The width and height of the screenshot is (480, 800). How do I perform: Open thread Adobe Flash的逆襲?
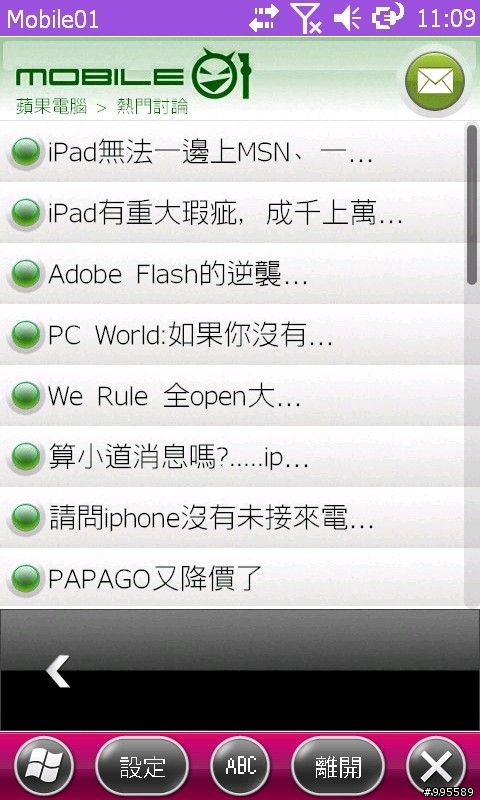[x=233, y=274]
